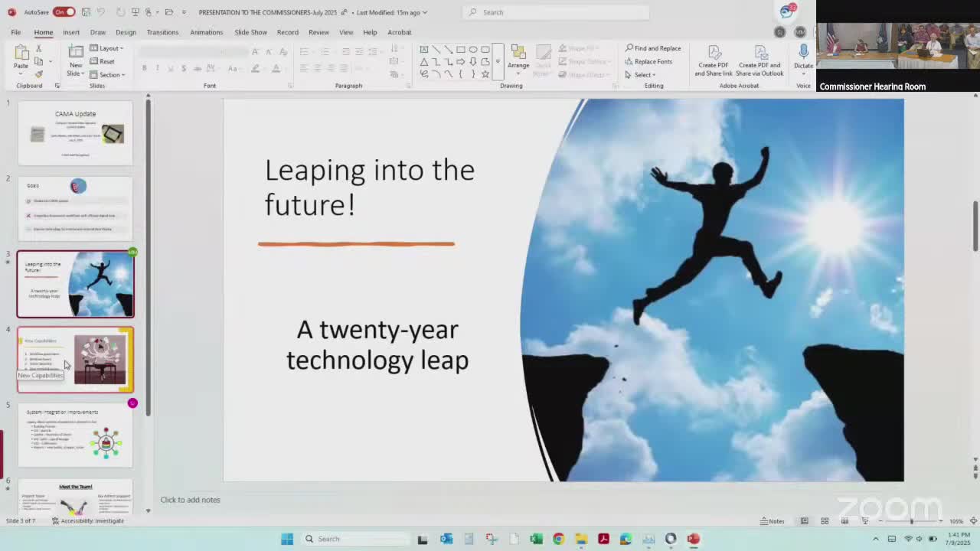
Task: Open the Arrange menu
Action: [x=518, y=58]
